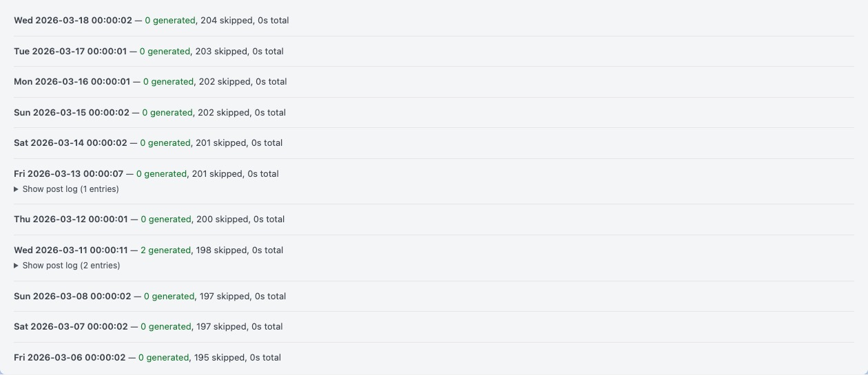
Task: Select the Wed 2026-03-11 00:00:11 heading
Action: tap(71, 250)
